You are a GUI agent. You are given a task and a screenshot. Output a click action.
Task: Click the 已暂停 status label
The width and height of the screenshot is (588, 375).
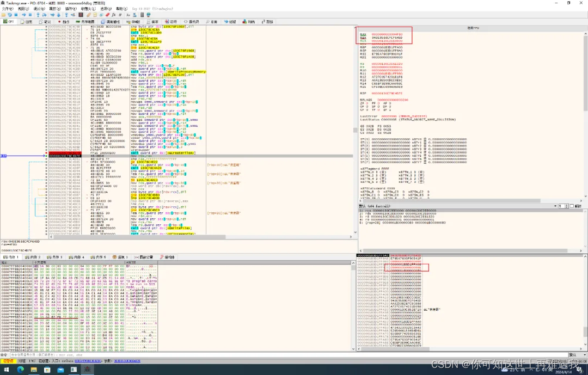pos(8,361)
